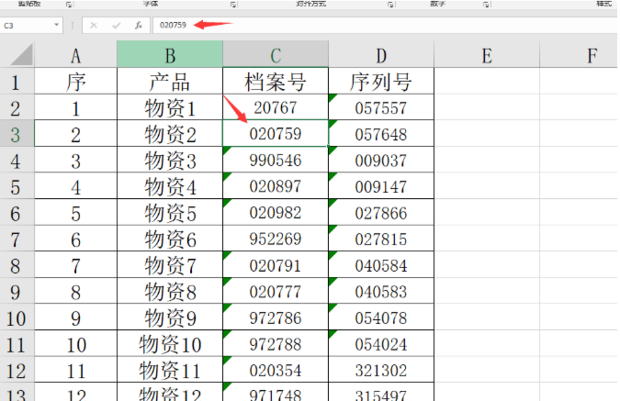Screen dimensions: 620x401
Task: Open the Alignment group dialog launcher
Action: point(390,4)
